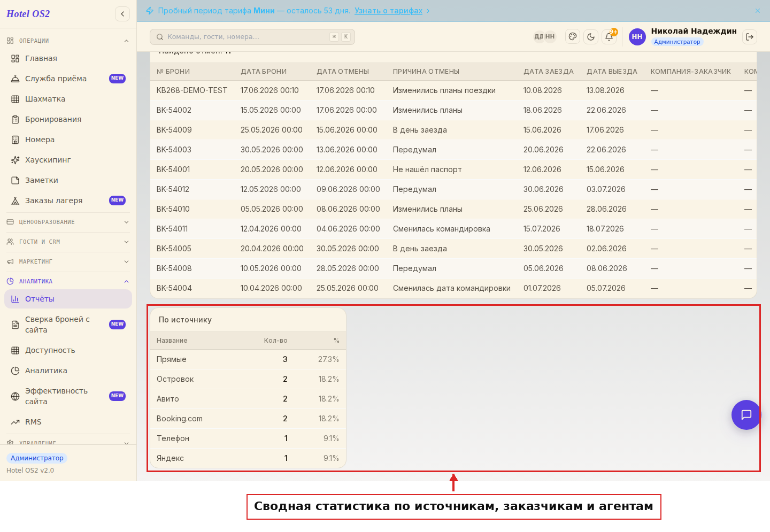Image resolution: width=770 pixels, height=532 pixels.
Task: Collapse the sidebar with the chevron button
Action: 122,14
